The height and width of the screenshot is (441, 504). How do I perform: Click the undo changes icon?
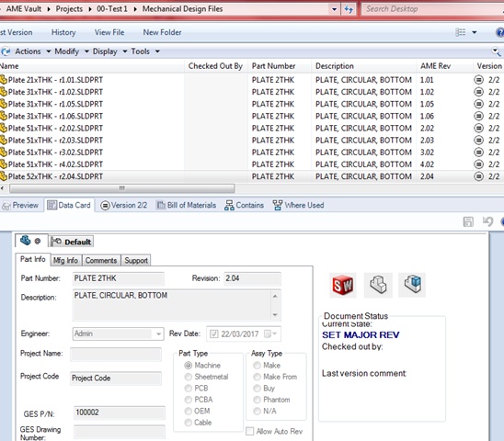pos(487,221)
